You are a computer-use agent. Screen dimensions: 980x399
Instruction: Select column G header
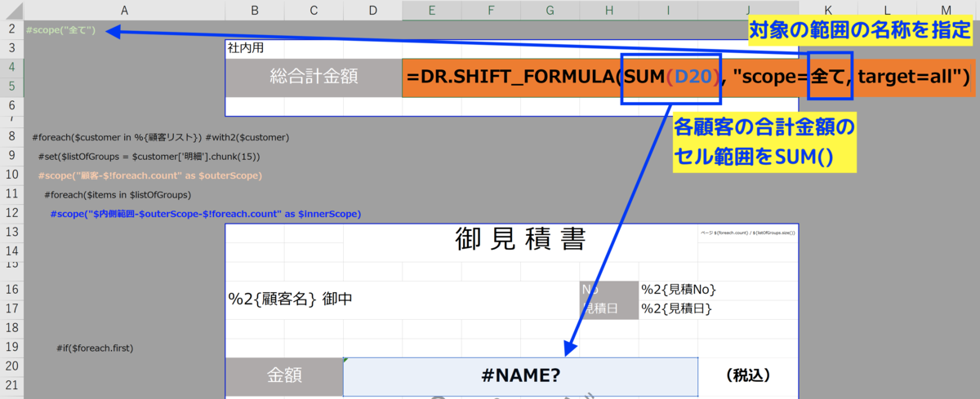pos(550,10)
